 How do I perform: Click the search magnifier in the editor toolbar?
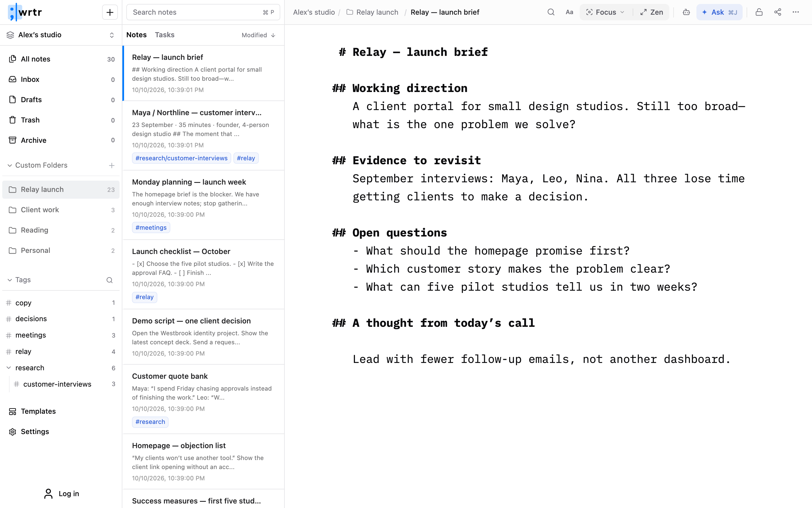[551, 12]
